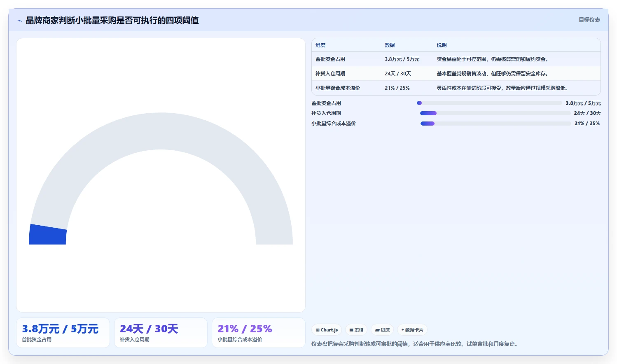Click the blue filled segment of the gauge
617x364 pixels.
click(48, 235)
